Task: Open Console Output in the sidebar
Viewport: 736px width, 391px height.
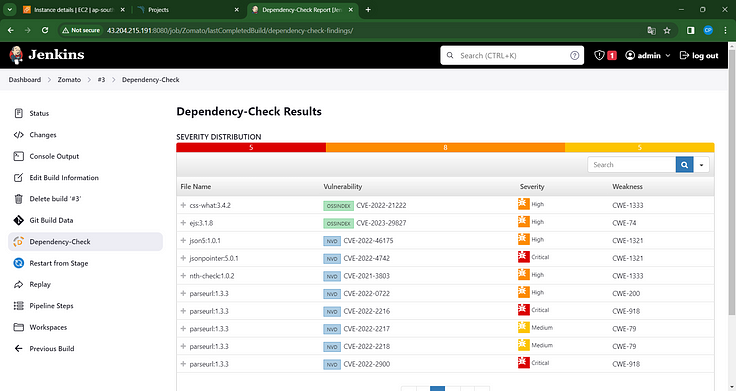Action: [x=54, y=156]
